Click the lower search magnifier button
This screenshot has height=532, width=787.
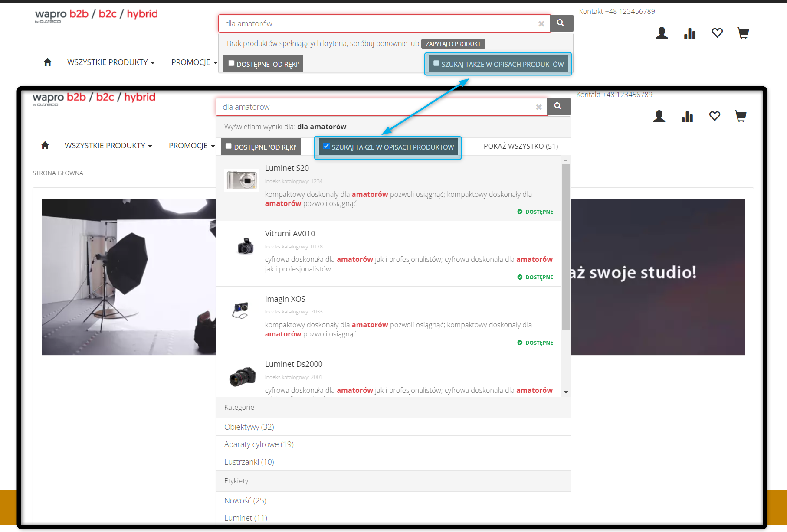point(558,106)
